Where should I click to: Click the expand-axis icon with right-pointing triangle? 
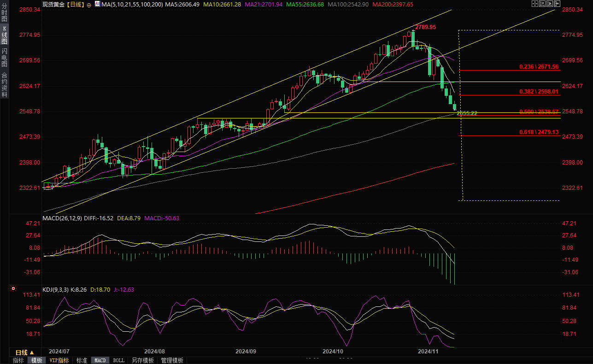click(x=550, y=4)
